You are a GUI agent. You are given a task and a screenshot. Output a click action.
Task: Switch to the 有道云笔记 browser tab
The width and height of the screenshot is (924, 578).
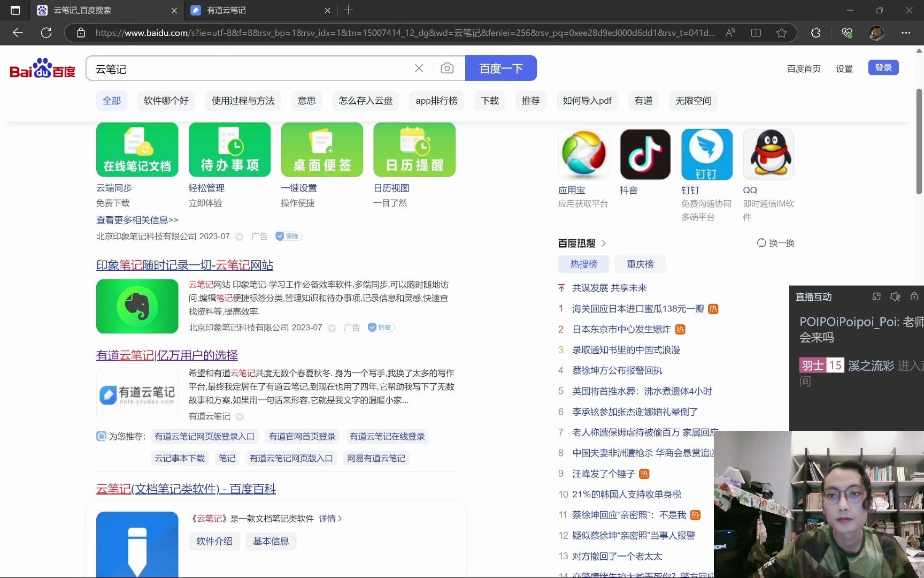pos(261,10)
